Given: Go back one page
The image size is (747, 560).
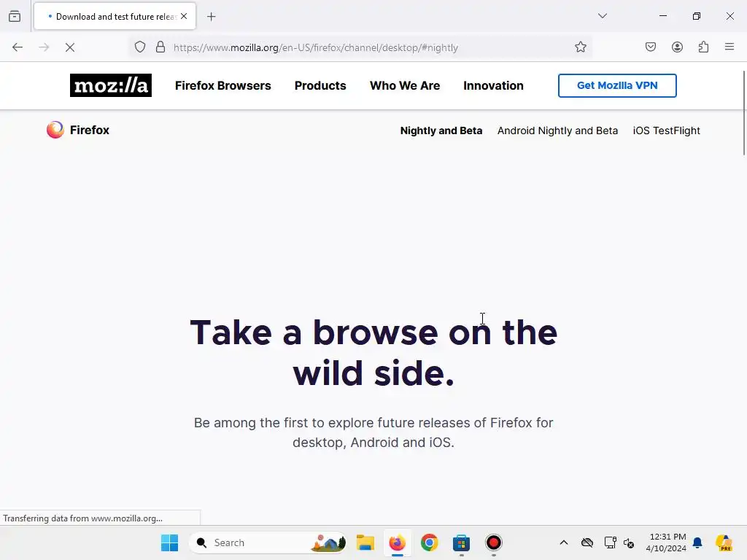Looking at the screenshot, I should [18, 47].
